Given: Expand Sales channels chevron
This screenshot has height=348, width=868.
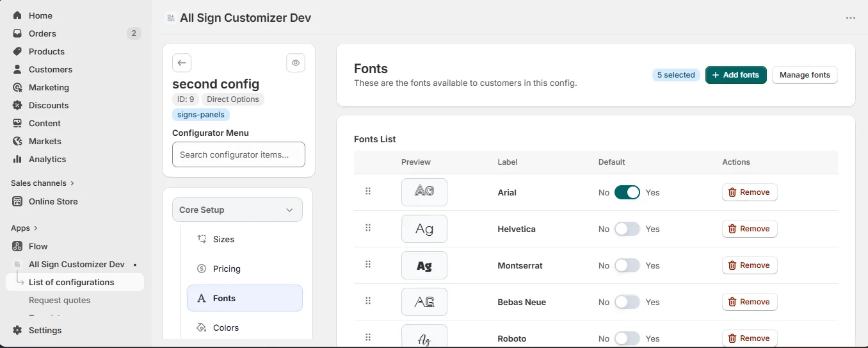Looking at the screenshot, I should click(72, 183).
